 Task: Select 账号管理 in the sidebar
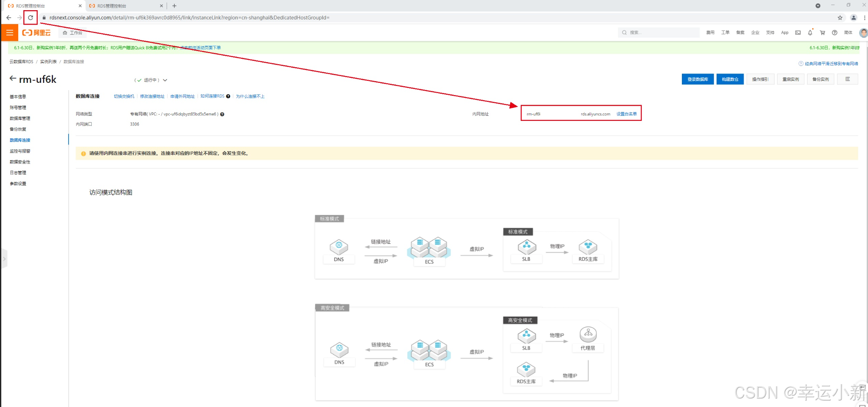[18, 107]
